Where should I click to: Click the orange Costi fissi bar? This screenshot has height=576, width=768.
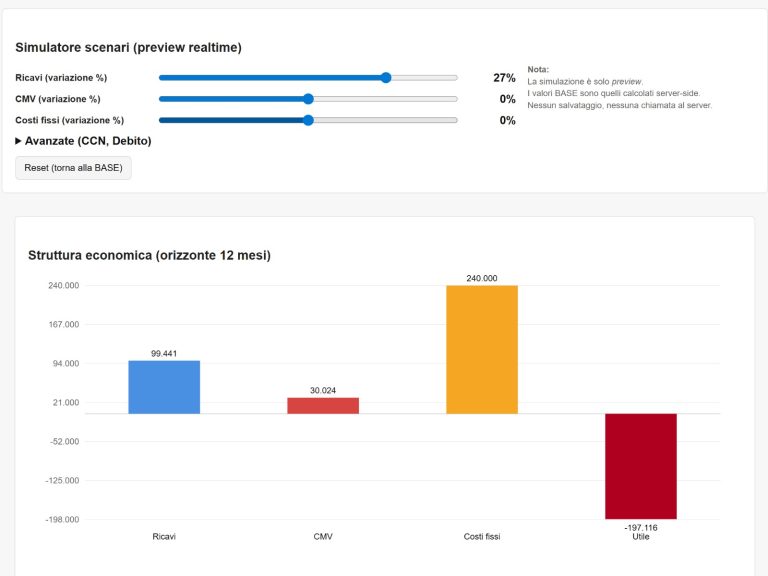(482, 349)
